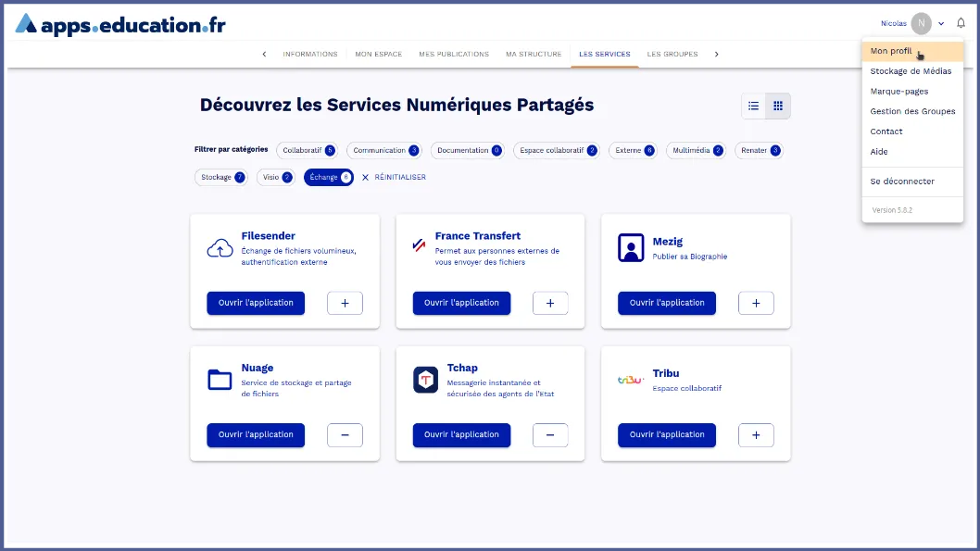Toggle the Espace collaboratif filter chip

click(558, 151)
